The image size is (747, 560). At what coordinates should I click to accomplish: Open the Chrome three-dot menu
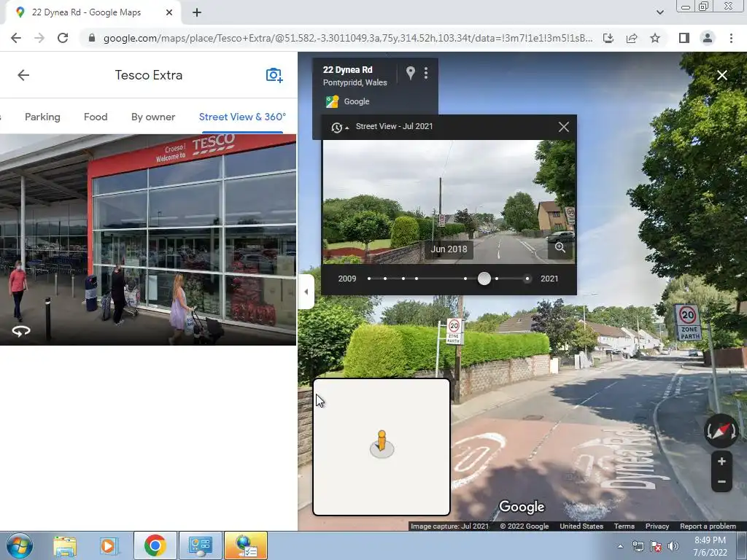(731, 38)
